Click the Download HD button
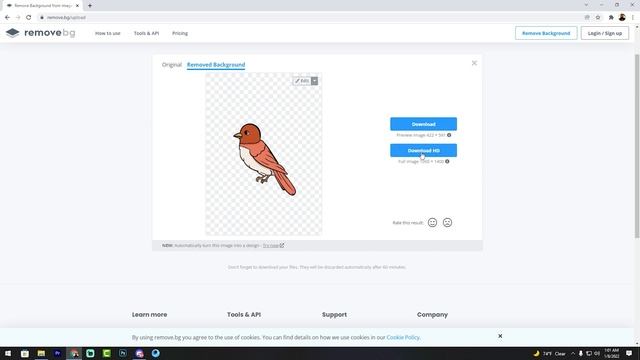 click(423, 151)
